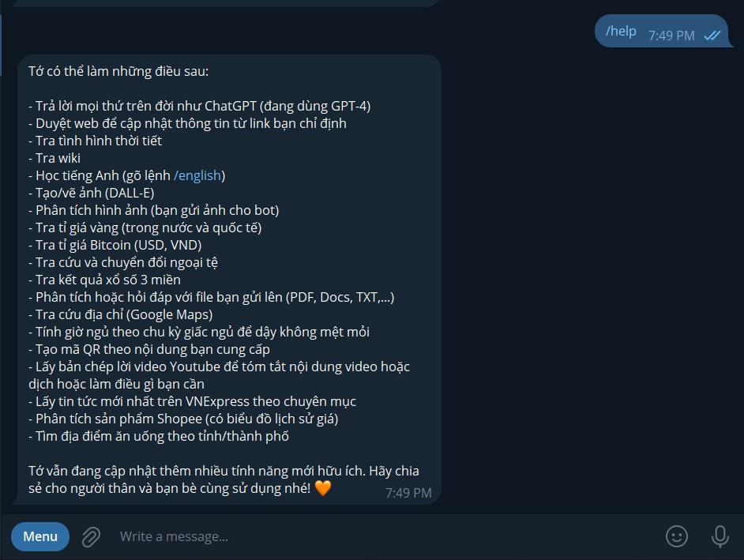Viewport: 744px width, 560px height.
Task: Click the 'Tạo/vẽ ảnh (DALL-E)' line
Action: point(92,194)
